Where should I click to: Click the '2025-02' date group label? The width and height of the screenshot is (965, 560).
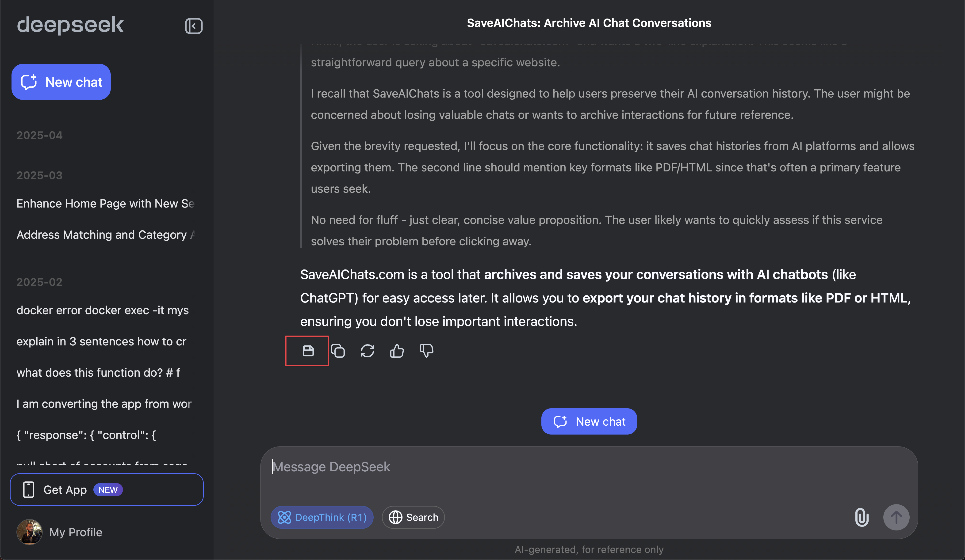coord(39,282)
